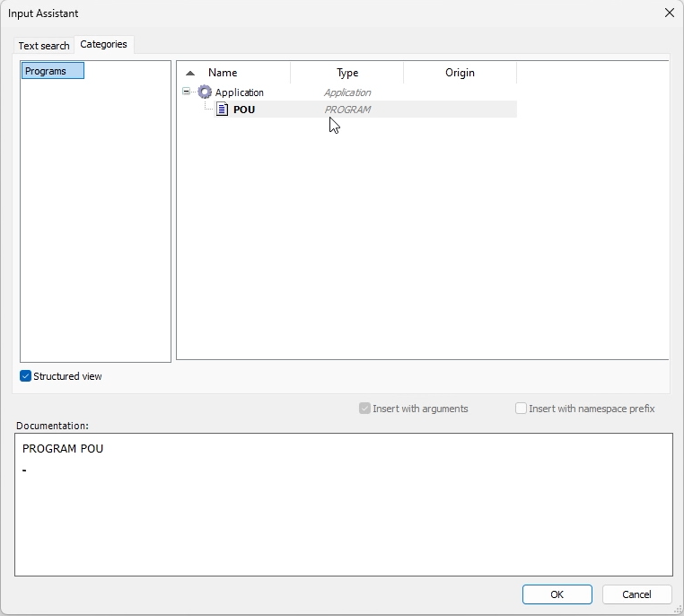Toggle Insert with arguments checkbox
The width and height of the screenshot is (684, 616).
[364, 409]
